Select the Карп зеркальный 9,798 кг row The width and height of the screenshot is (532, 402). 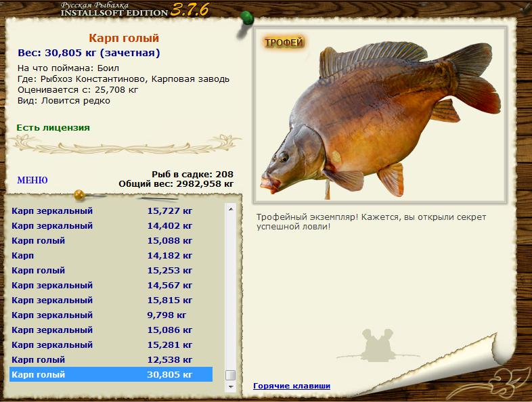(x=111, y=315)
